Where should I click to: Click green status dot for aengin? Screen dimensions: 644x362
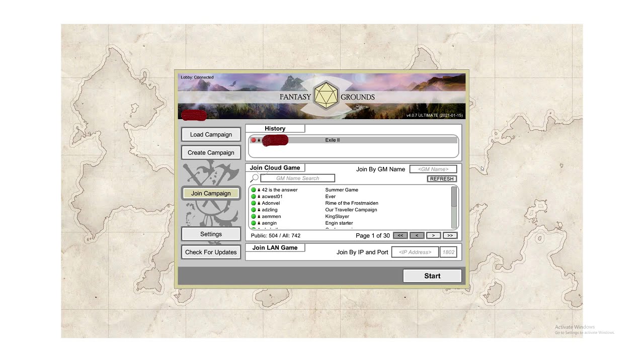coord(254,223)
